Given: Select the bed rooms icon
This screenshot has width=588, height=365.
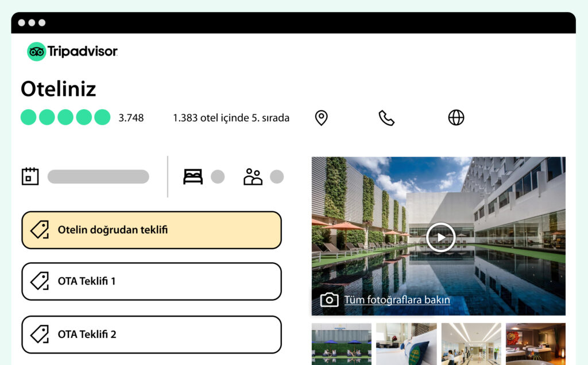Looking at the screenshot, I should pyautogui.click(x=193, y=177).
